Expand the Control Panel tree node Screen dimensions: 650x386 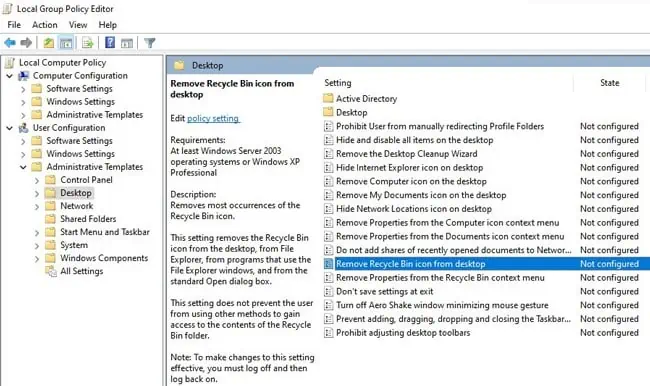tap(36, 181)
